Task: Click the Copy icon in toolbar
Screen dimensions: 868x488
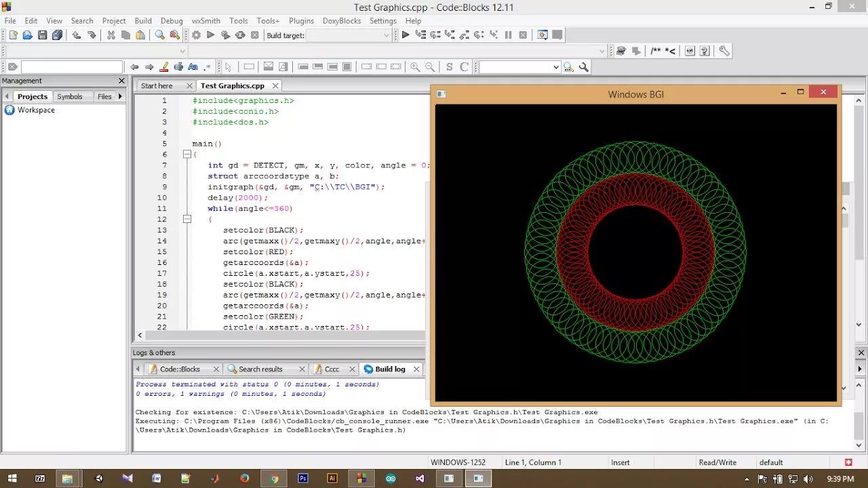Action: [x=125, y=35]
